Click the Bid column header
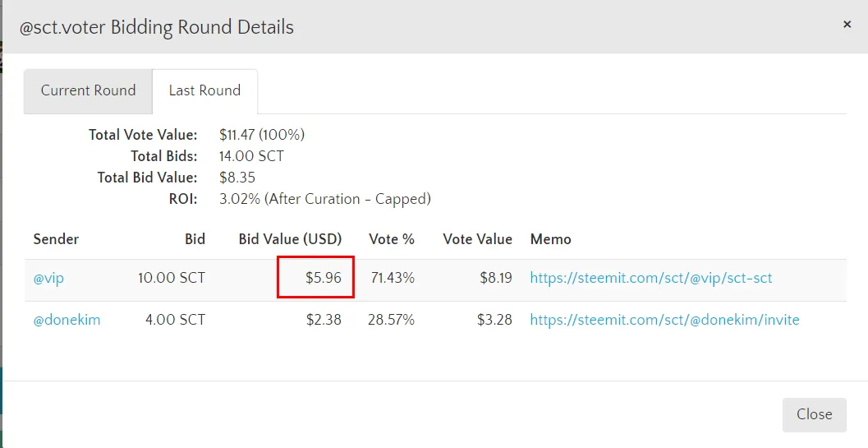 pos(195,239)
